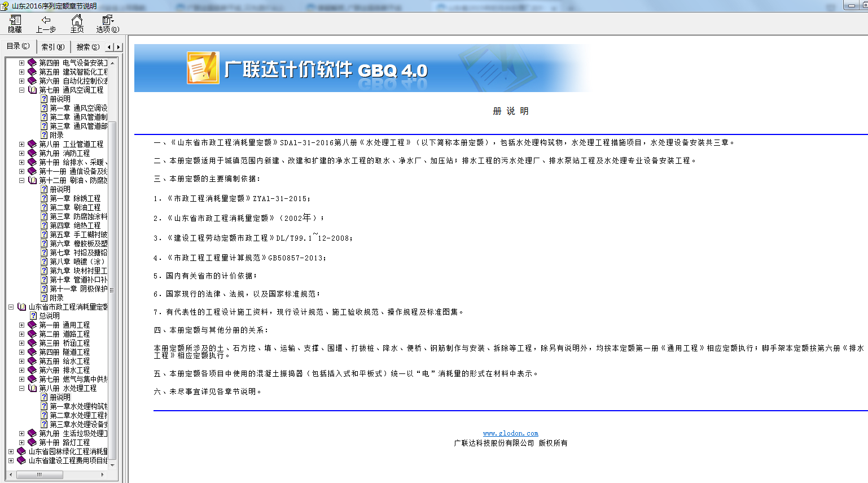Screen dimensions: 868x483
Task: Click the open-book icon of 第七册 通风空调工程
Action: (32, 90)
